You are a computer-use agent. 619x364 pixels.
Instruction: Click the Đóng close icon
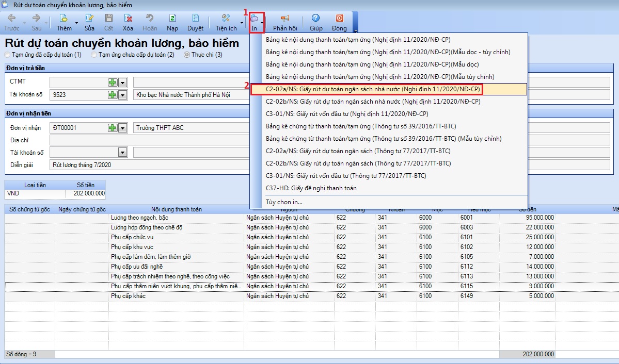339,18
